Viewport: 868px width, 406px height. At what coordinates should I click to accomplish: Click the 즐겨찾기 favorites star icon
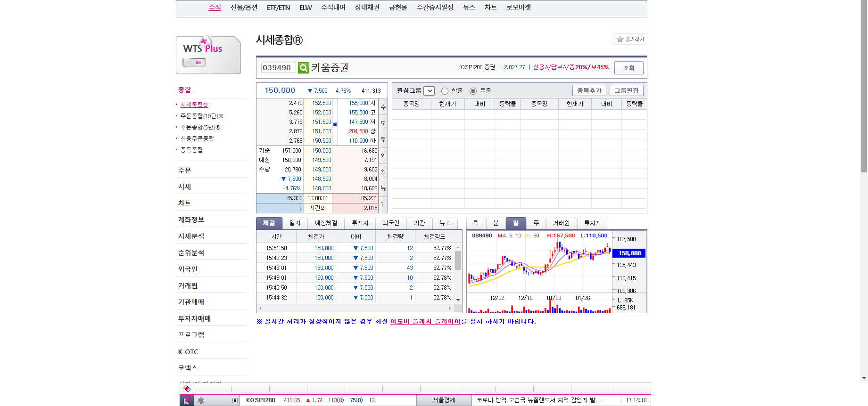click(620, 39)
